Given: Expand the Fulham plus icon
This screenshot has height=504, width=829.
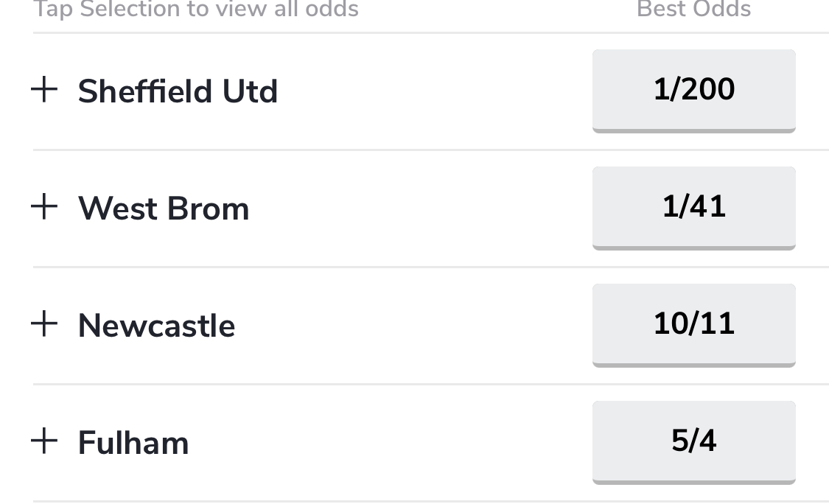Looking at the screenshot, I should 44,441.
